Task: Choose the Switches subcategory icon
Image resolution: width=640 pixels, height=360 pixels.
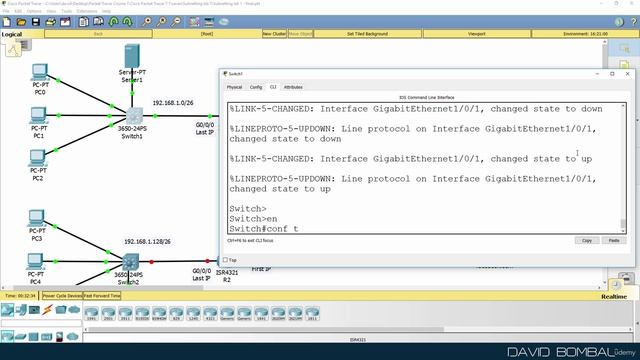Action: (20, 337)
